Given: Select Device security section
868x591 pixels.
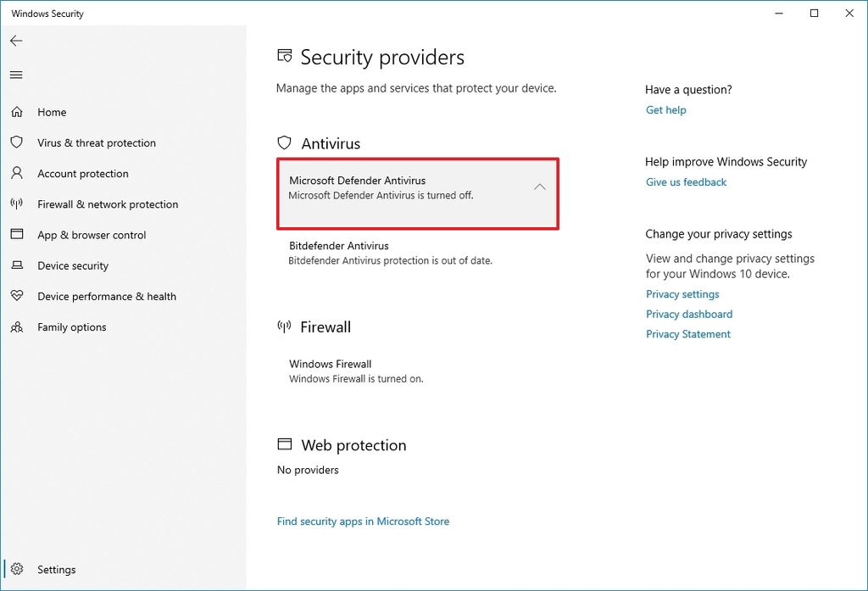Looking at the screenshot, I should coord(73,265).
